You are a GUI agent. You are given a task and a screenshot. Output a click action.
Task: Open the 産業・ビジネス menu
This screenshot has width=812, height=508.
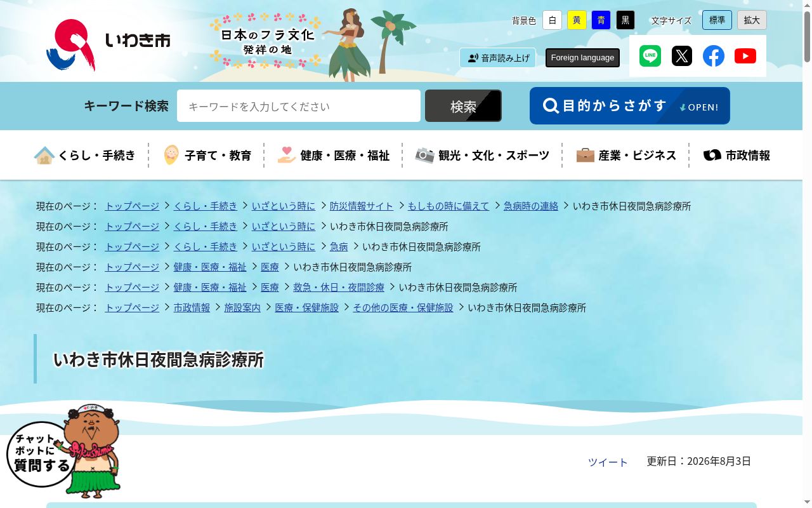coord(626,155)
